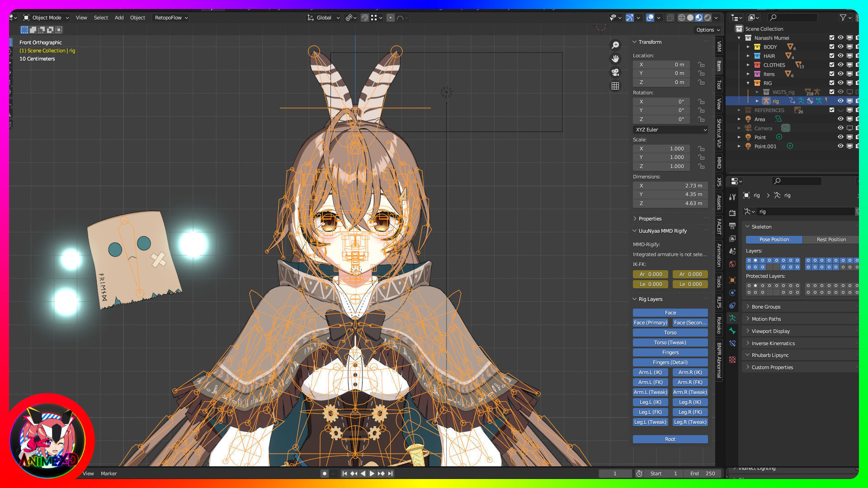Image resolution: width=868 pixels, height=488 pixels.
Task: Click the Fingers (Detail) button
Action: tap(670, 362)
